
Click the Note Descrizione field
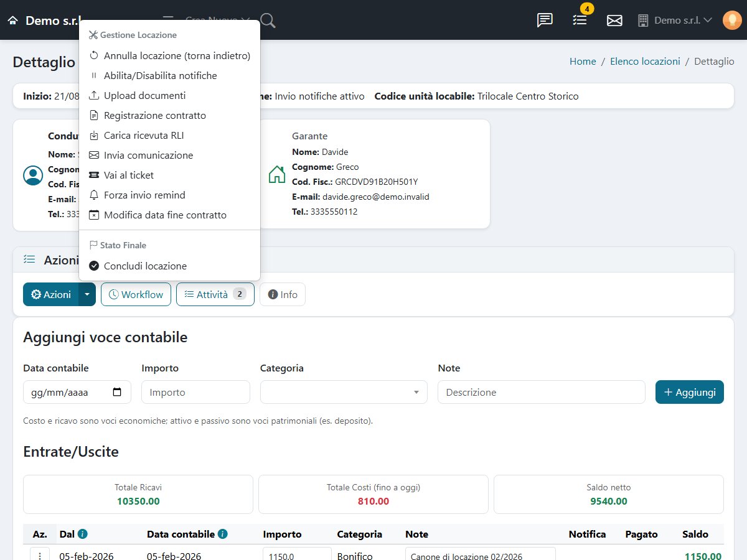[x=542, y=392]
